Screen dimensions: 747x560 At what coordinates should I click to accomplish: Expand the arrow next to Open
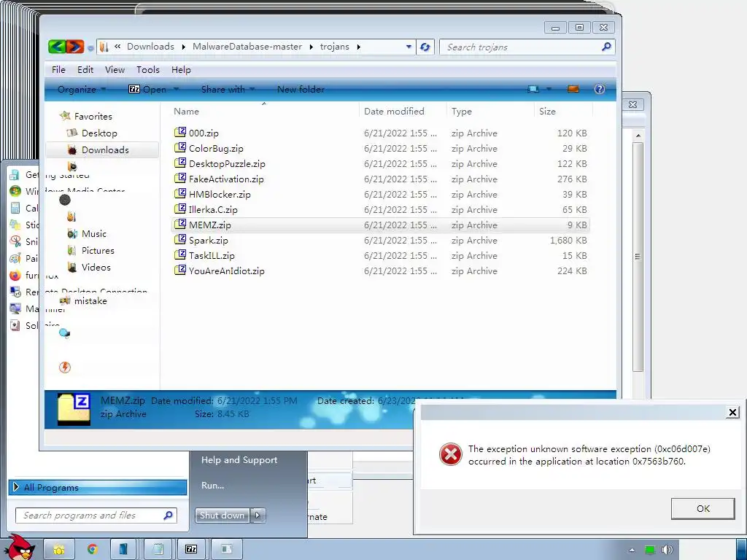pos(177,89)
